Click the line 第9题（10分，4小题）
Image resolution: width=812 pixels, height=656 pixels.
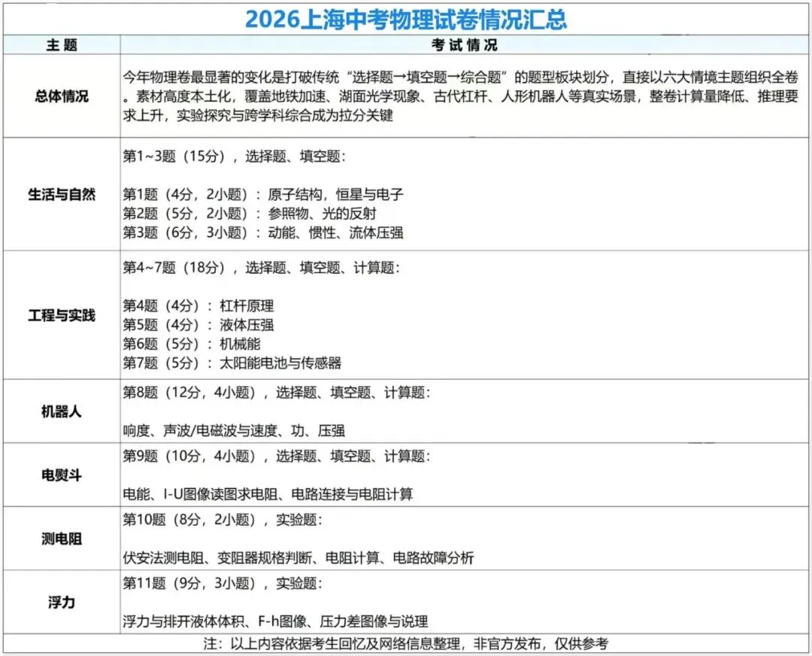click(x=276, y=457)
